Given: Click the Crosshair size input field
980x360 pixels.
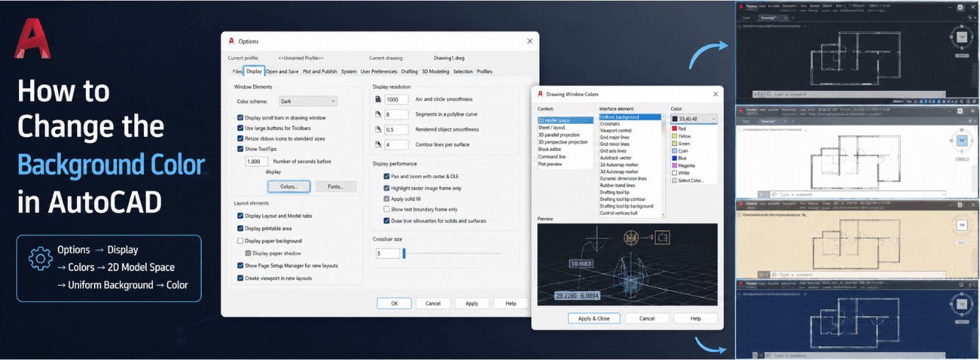Looking at the screenshot, I should pos(388,254).
